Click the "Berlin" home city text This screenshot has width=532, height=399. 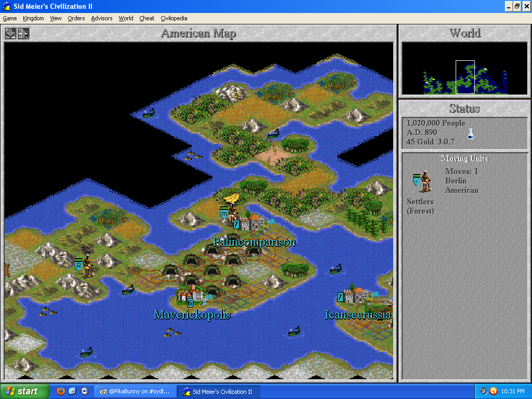click(x=456, y=181)
